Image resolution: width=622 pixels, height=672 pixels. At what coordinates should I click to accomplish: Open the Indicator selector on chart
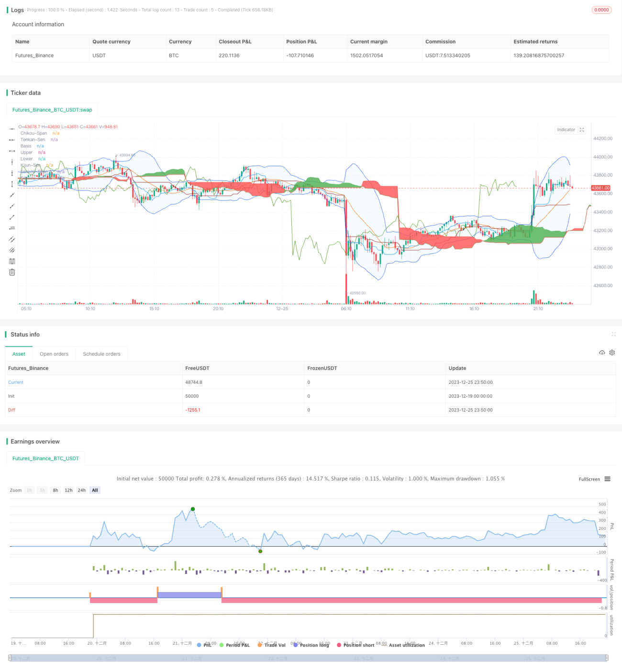[566, 130]
